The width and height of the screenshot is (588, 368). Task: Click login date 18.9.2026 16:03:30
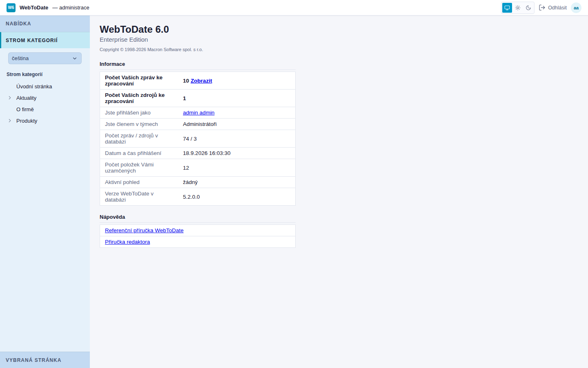tap(207, 153)
